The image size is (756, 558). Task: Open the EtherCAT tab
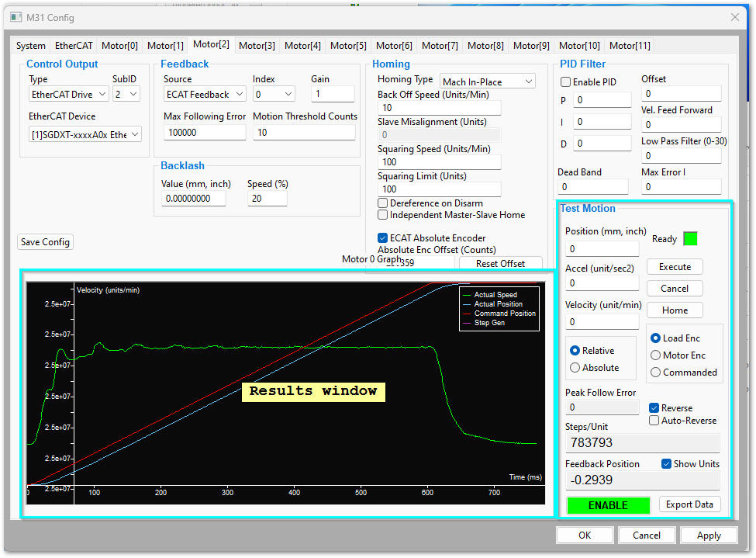74,46
